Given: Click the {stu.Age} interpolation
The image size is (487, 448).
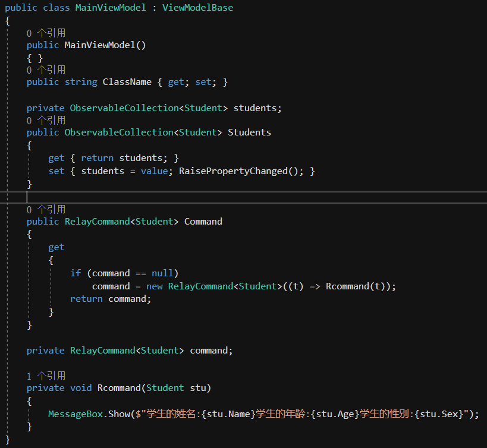Looking at the screenshot, I should pyautogui.click(x=335, y=414).
